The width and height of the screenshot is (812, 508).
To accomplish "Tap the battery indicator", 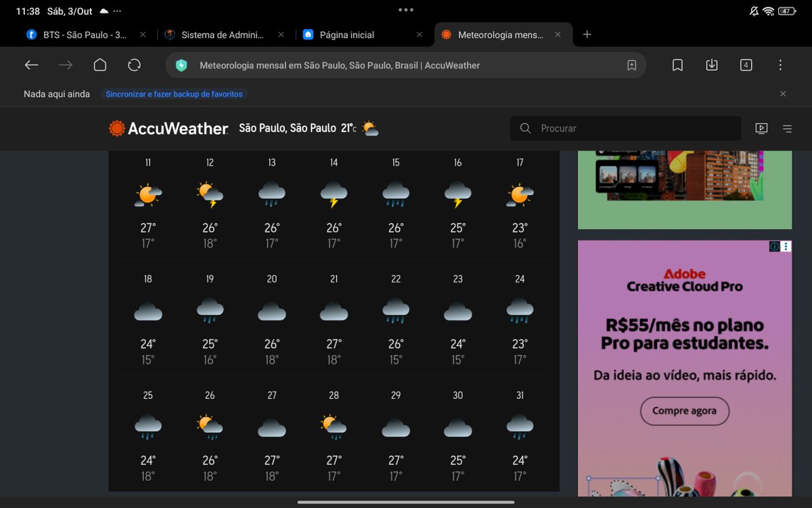I will pyautogui.click(x=786, y=12).
